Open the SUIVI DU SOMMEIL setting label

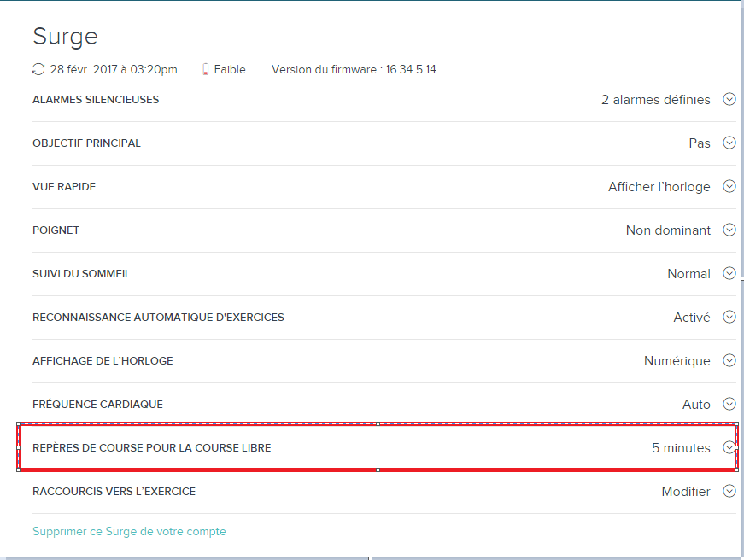click(x=81, y=274)
